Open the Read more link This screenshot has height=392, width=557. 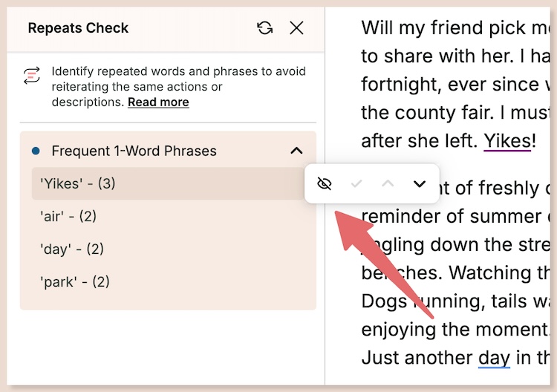pos(158,102)
